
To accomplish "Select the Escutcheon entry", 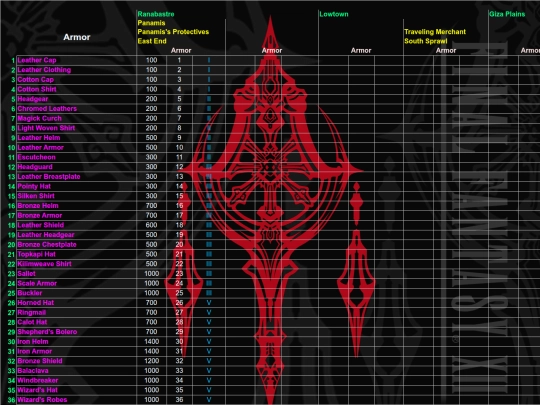I will (37, 157).
